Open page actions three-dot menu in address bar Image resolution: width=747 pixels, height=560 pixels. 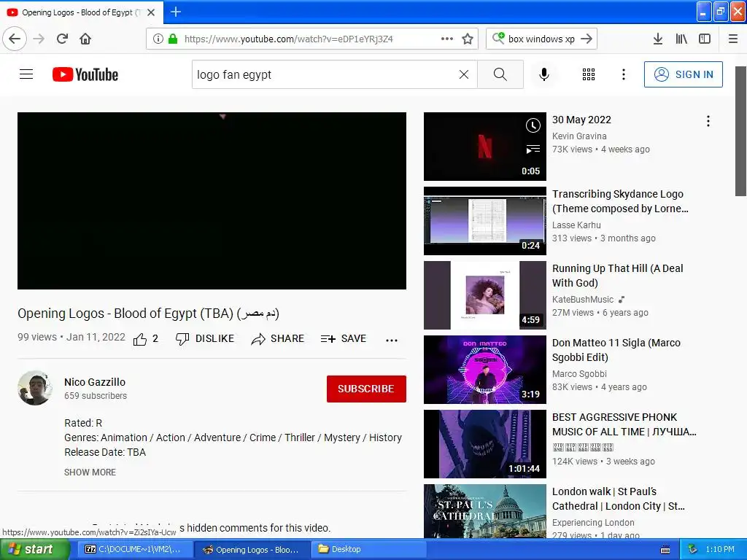click(x=447, y=39)
